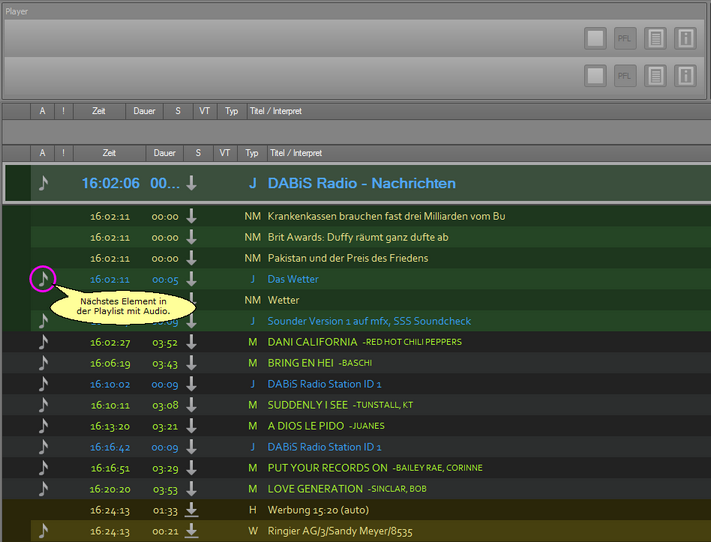Image resolution: width=711 pixels, height=542 pixels.
Task: Open the list icon of the upper player
Action: pos(655,38)
